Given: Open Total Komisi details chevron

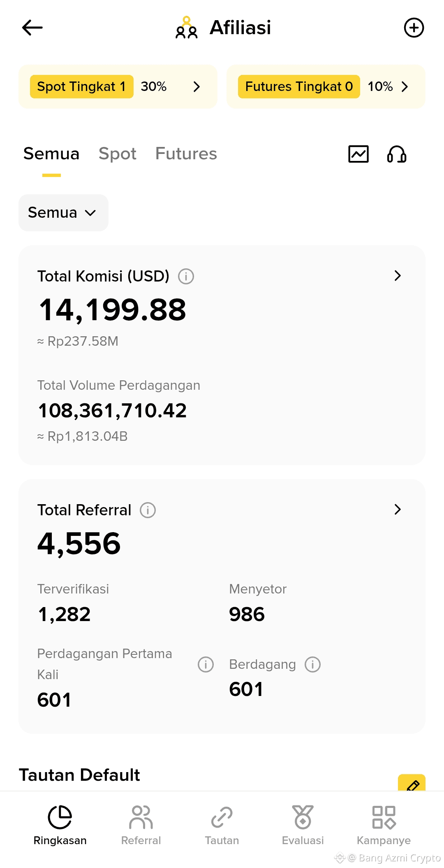Looking at the screenshot, I should click(398, 276).
